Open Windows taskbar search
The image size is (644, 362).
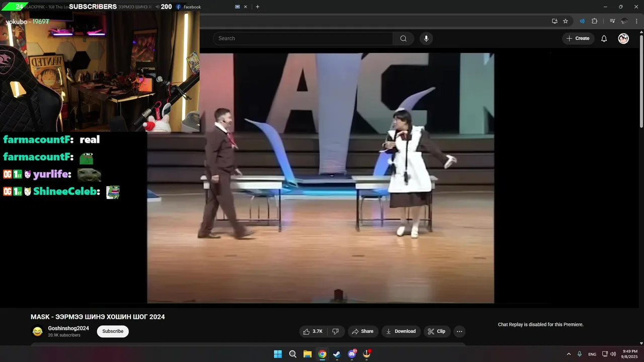click(x=293, y=354)
